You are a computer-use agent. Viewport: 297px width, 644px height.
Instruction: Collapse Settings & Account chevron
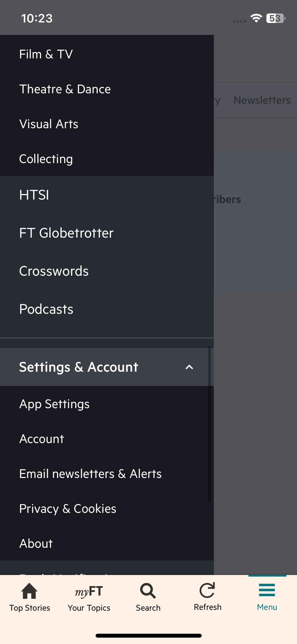(189, 367)
